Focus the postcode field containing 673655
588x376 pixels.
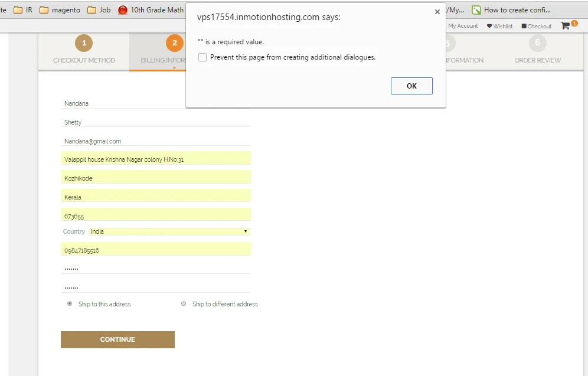(156, 216)
